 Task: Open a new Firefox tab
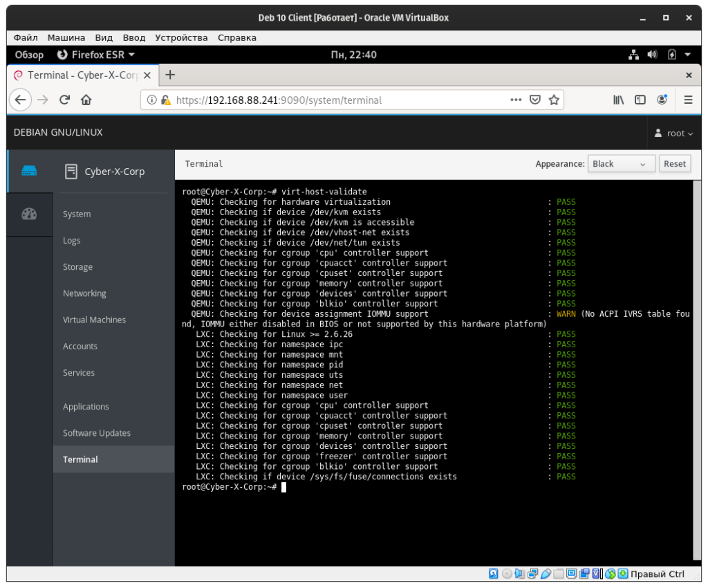170,75
